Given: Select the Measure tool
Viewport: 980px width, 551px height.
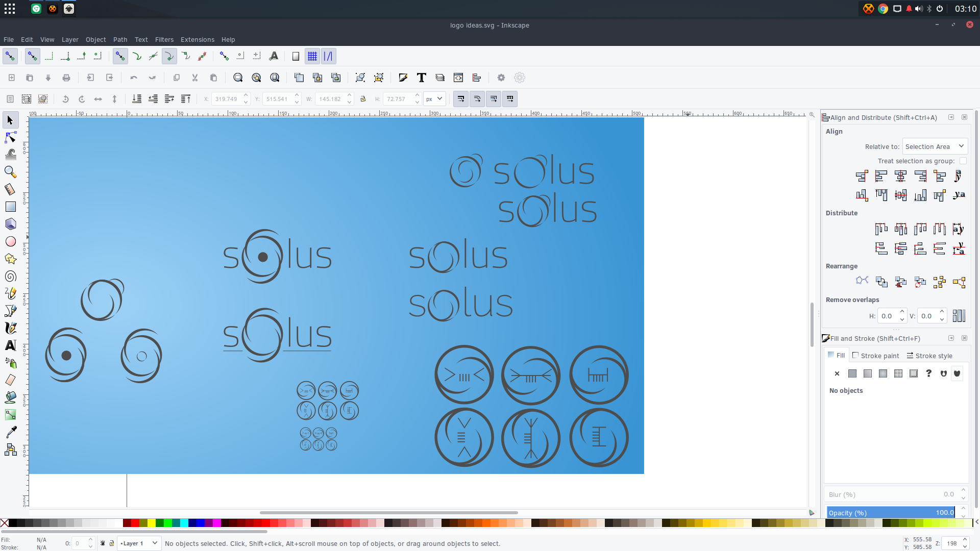Looking at the screenshot, I should (10, 189).
